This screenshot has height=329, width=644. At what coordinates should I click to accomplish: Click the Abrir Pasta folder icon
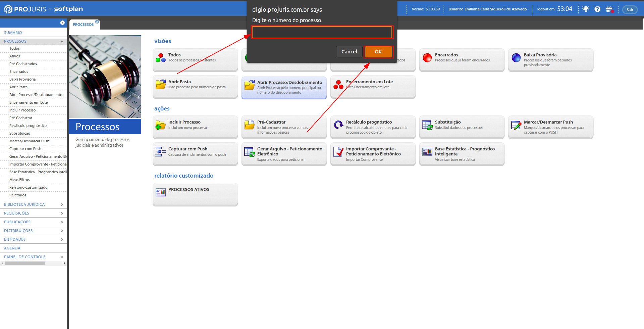[x=161, y=85]
